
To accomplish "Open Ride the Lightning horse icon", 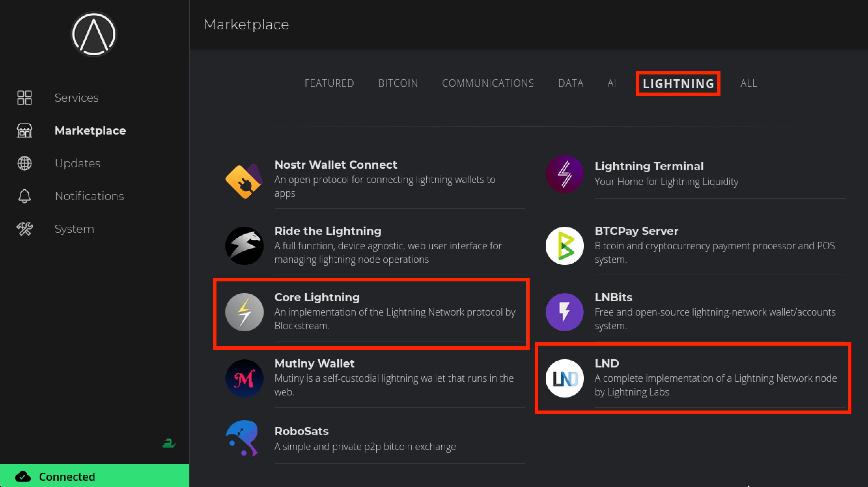I will tap(244, 246).
